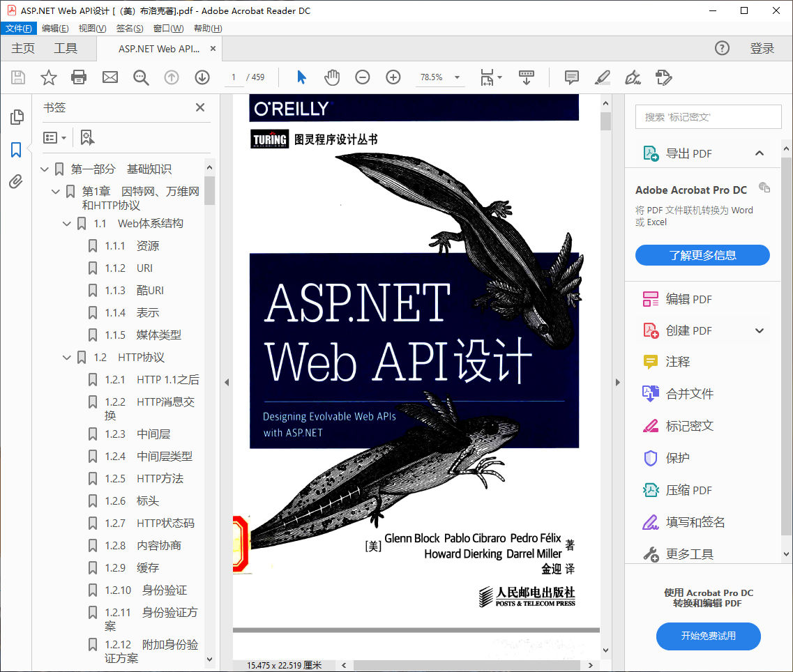Switch to the 工具 tab
The width and height of the screenshot is (793, 672).
pos(66,49)
